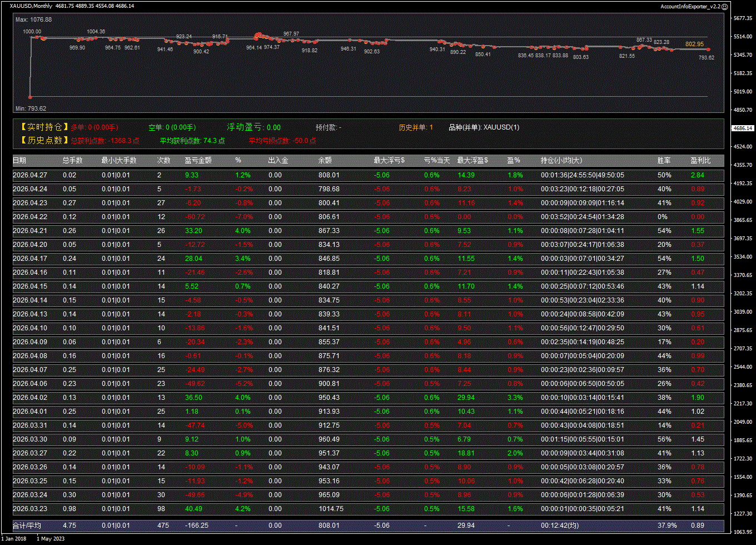Click the 日期 column header

click(19, 161)
